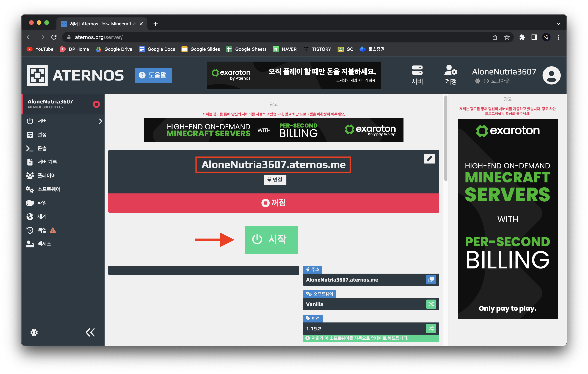588x374 pixels.
Task: Click the aternos.org address bar
Action: pyautogui.click(x=276, y=37)
